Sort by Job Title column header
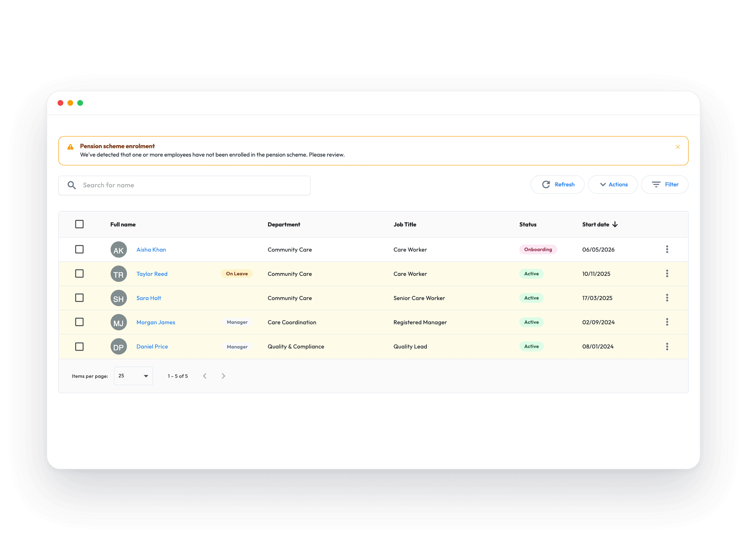 pyautogui.click(x=405, y=225)
